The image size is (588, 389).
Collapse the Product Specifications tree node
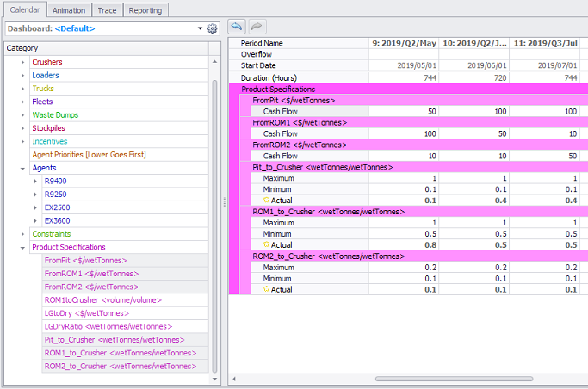pyautogui.click(x=23, y=247)
